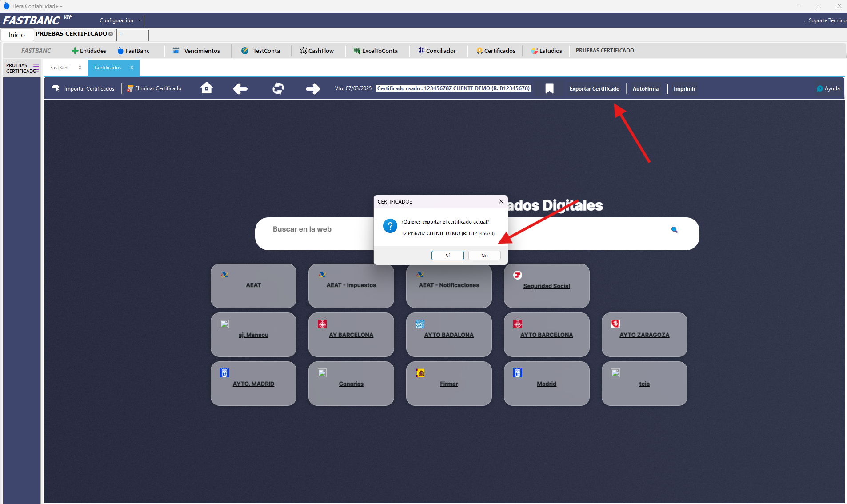
Task: Click the search magnifier icon
Action: coord(675,229)
